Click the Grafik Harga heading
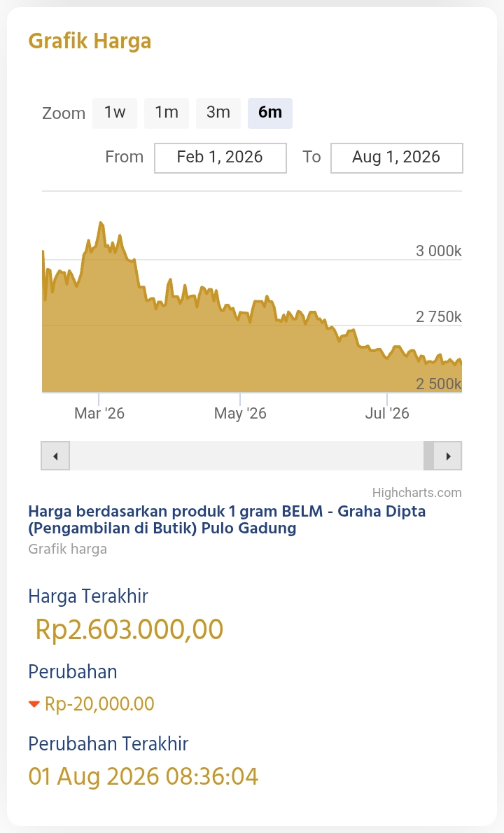 90,41
